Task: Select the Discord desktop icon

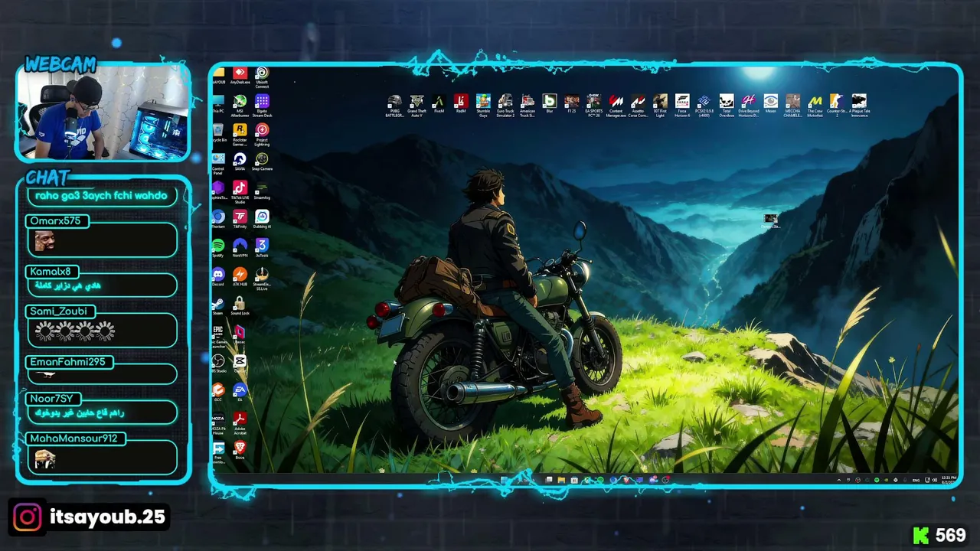Action: pos(218,277)
